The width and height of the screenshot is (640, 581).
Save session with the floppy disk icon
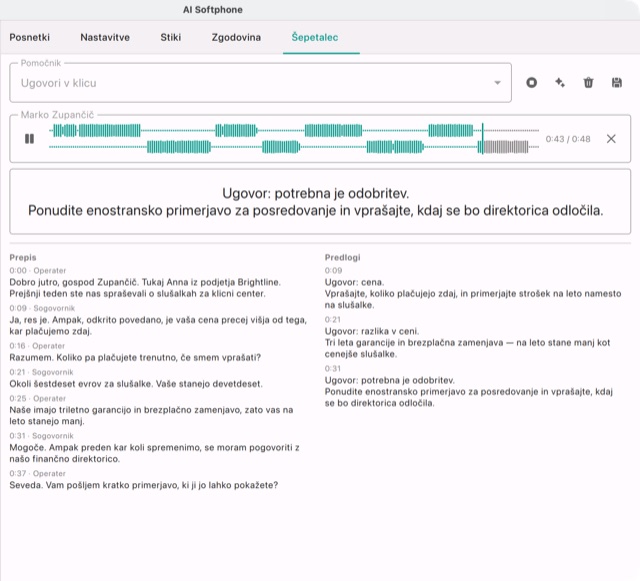[x=617, y=83]
